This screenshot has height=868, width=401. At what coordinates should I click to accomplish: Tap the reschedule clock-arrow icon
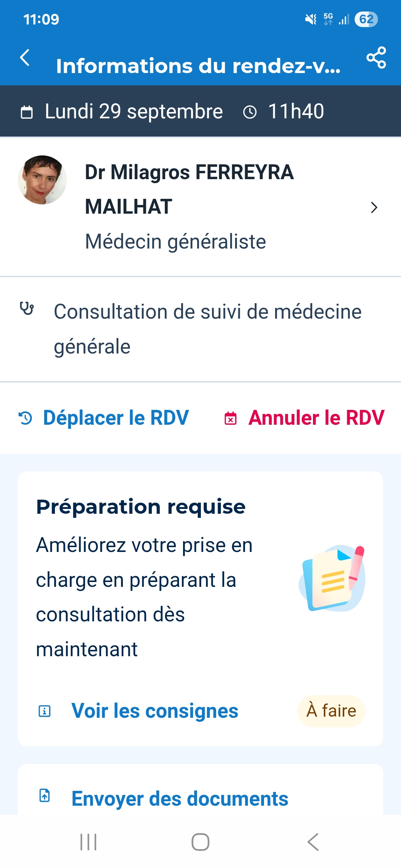click(26, 418)
